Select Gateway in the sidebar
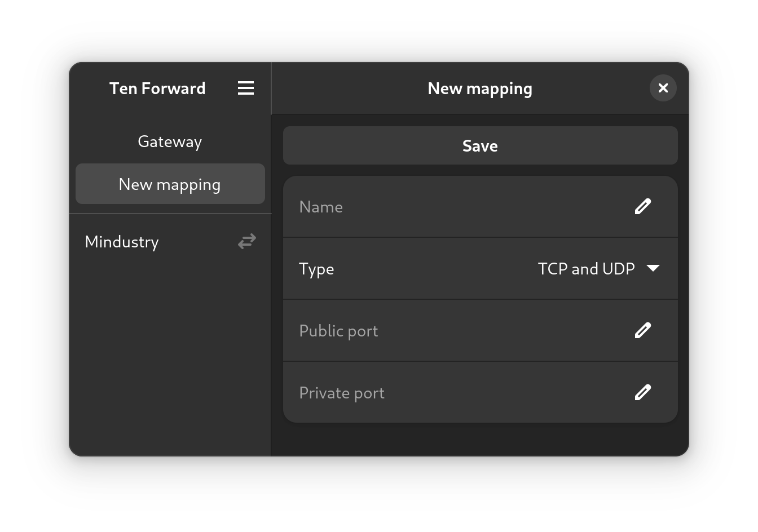This screenshot has width=758, height=532. (x=170, y=141)
